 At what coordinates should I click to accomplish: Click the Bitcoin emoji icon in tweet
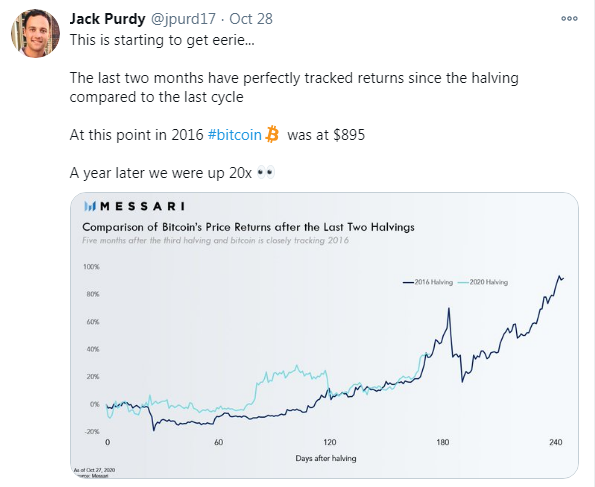pos(272,134)
